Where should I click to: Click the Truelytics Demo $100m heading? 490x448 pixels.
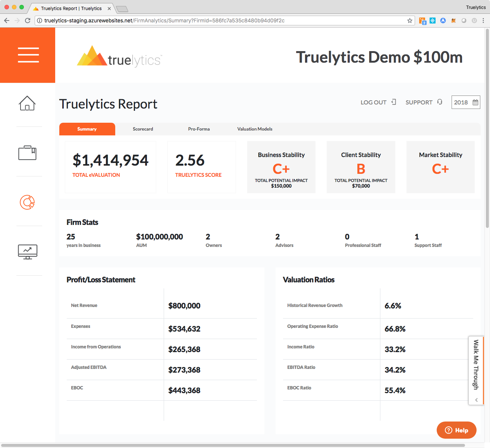(x=379, y=57)
